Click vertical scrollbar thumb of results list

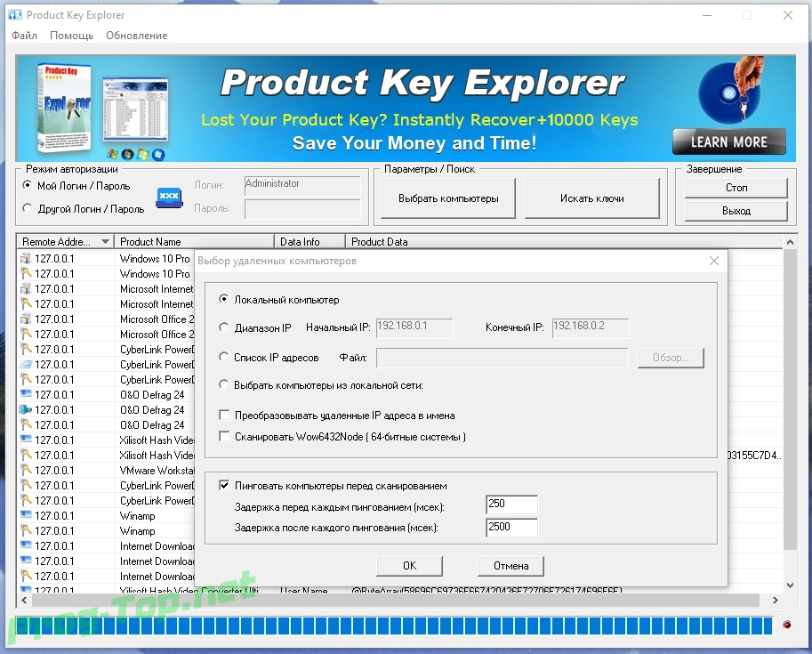[790, 399]
